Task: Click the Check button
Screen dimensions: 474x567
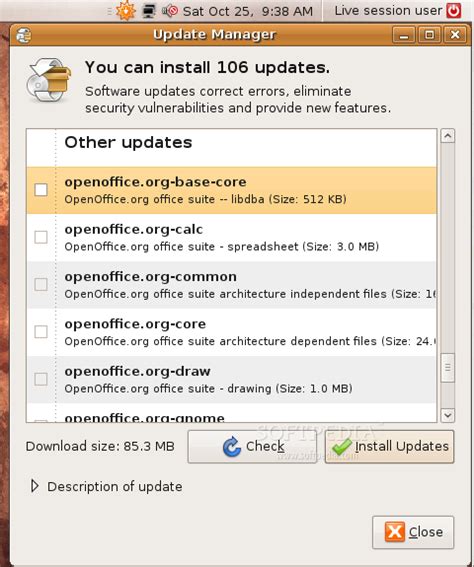Action: click(252, 447)
